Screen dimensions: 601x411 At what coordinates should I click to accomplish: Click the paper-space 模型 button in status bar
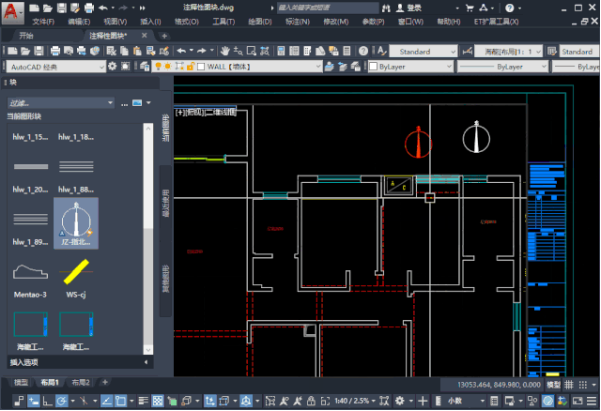point(553,384)
